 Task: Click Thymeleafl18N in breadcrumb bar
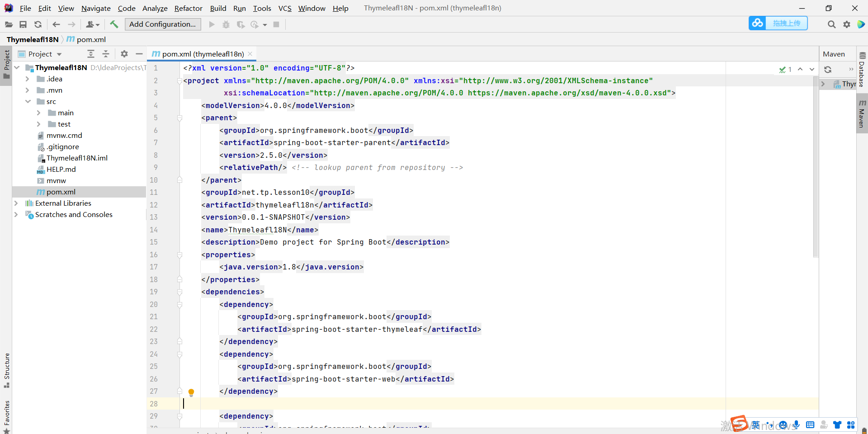[x=33, y=39]
